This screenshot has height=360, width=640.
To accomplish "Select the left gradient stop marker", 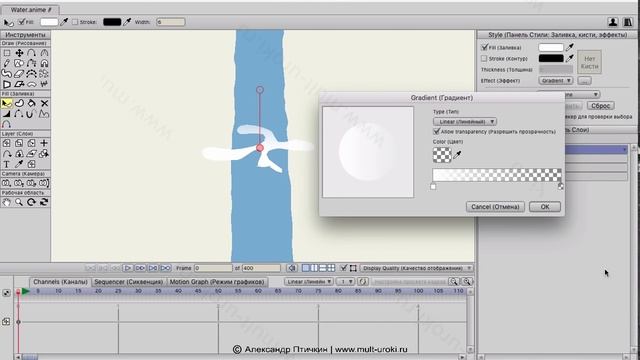I will [x=433, y=187].
